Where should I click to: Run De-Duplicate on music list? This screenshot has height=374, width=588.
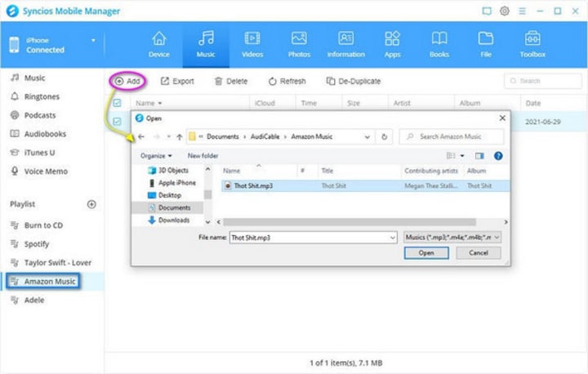354,81
